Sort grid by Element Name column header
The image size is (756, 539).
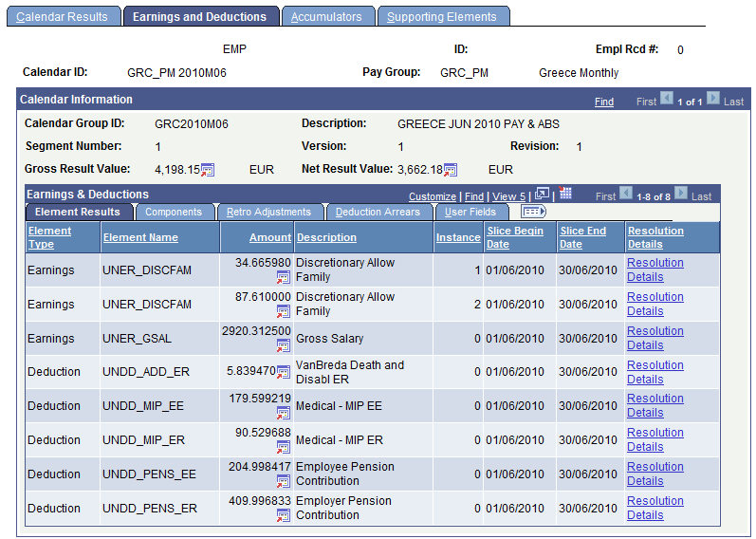(x=140, y=237)
